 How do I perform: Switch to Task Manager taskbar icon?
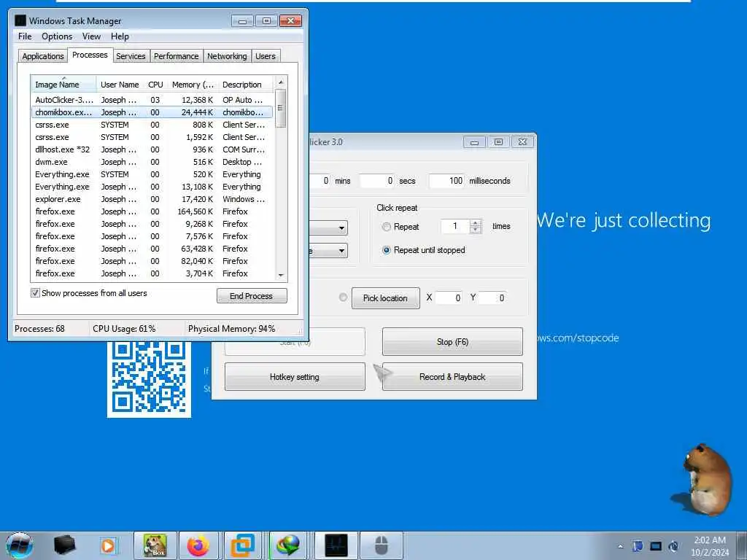click(336, 545)
